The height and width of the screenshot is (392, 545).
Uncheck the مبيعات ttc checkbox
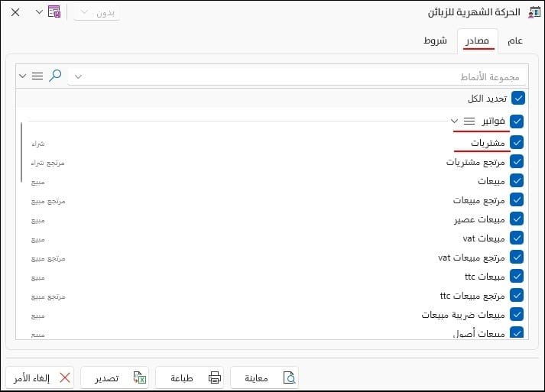click(517, 277)
